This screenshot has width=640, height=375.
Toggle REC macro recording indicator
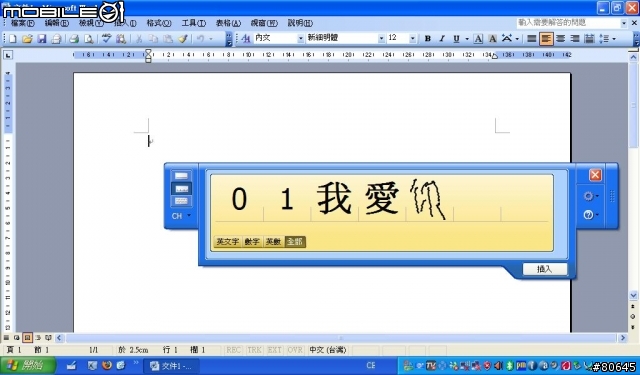click(233, 350)
